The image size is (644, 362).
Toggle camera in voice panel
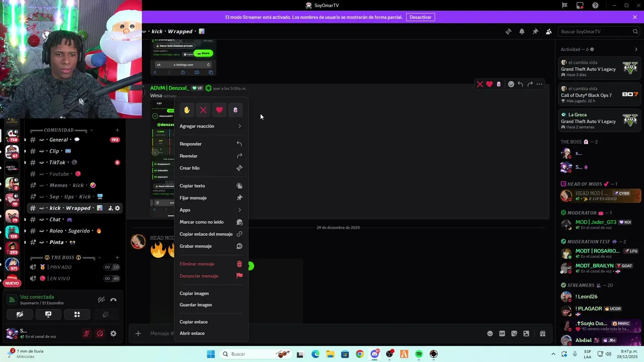point(20,314)
